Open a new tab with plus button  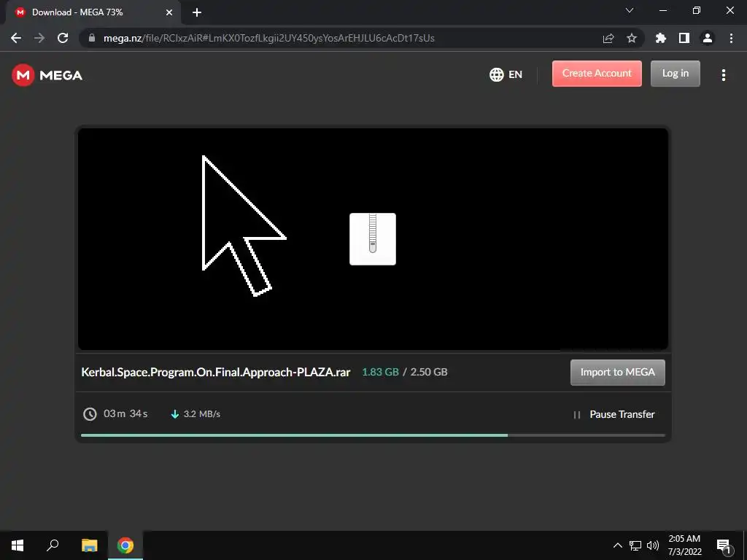pos(197,12)
